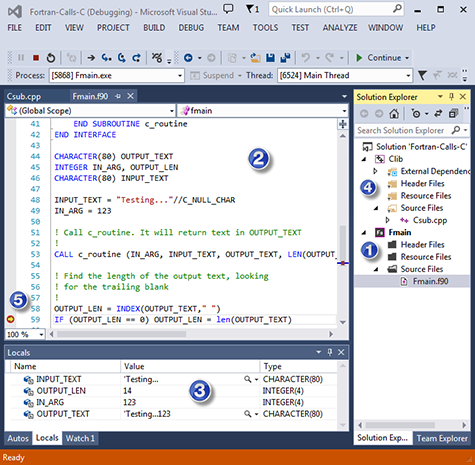Expand External Dependencies under Clib

point(375,171)
